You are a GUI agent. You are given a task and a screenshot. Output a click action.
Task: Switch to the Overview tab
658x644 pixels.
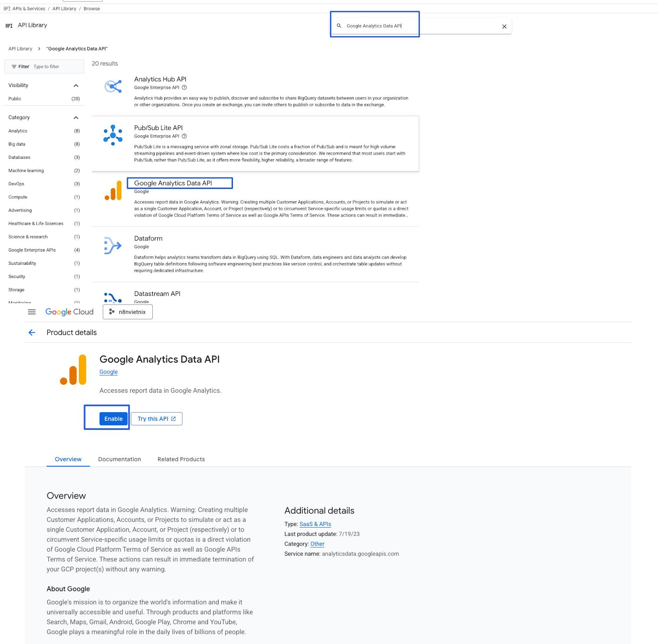click(x=68, y=459)
